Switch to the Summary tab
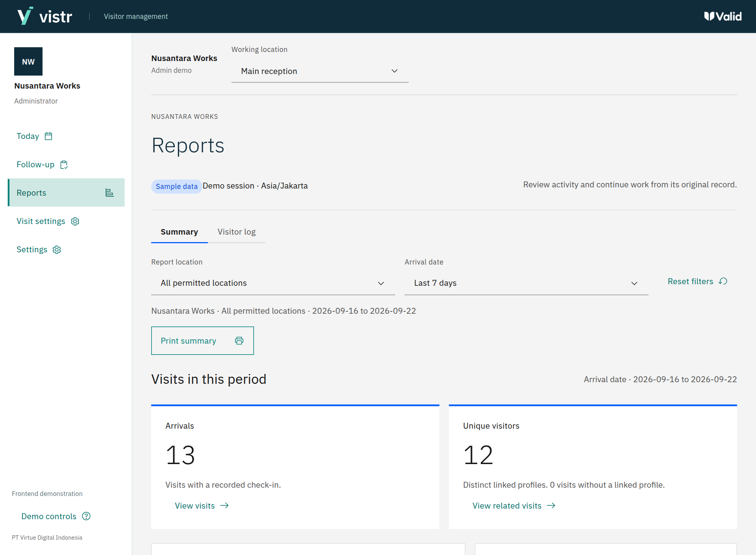This screenshot has height=555, width=756. click(179, 232)
